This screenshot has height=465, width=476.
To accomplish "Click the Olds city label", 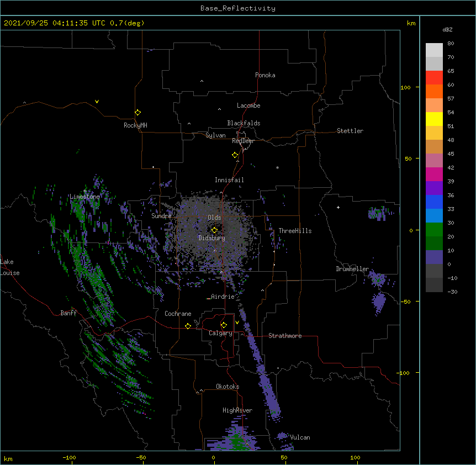I will pyautogui.click(x=214, y=218).
